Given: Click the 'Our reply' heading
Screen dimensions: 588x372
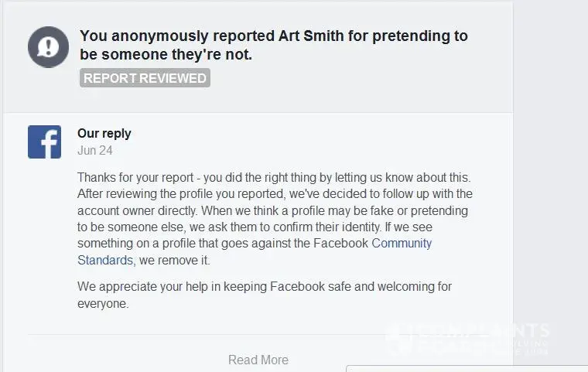Looking at the screenshot, I should click(x=104, y=133).
